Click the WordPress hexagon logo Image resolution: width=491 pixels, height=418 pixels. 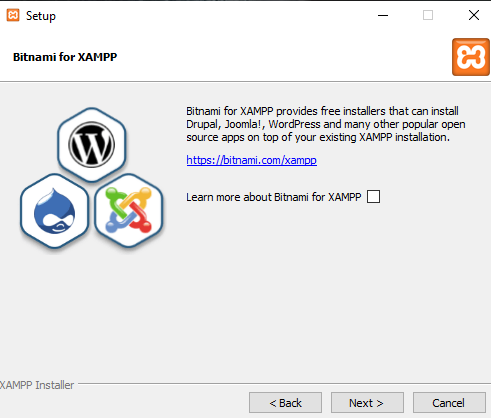92,145
